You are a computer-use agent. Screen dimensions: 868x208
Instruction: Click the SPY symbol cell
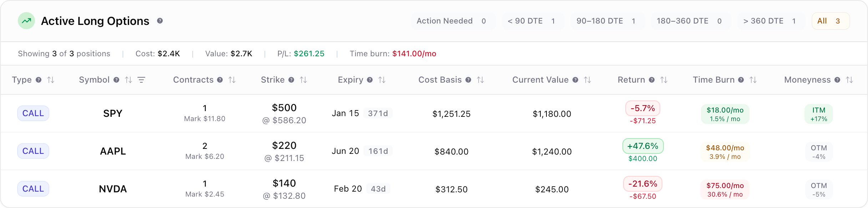(x=113, y=114)
